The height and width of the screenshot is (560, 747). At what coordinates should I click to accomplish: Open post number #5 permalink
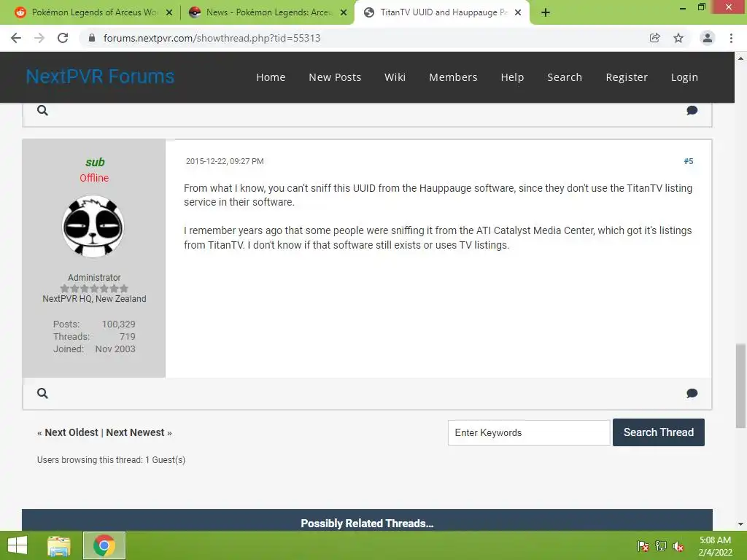tap(689, 161)
